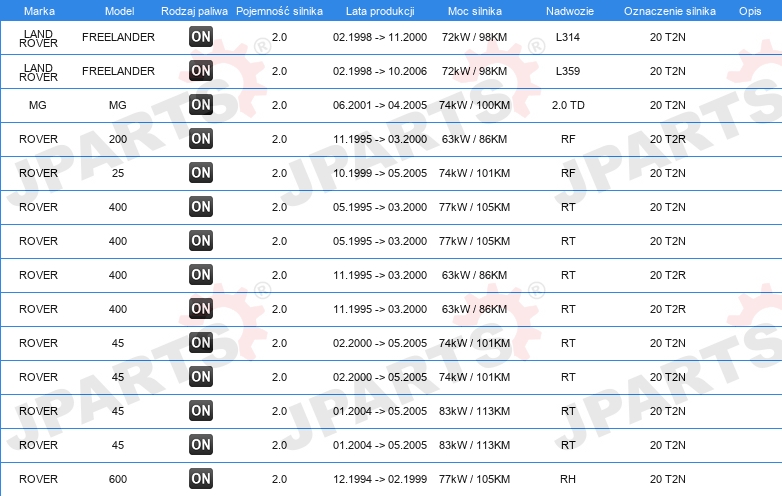Select the RH body code cell
Screen dimensions: 782x496
tap(568, 479)
